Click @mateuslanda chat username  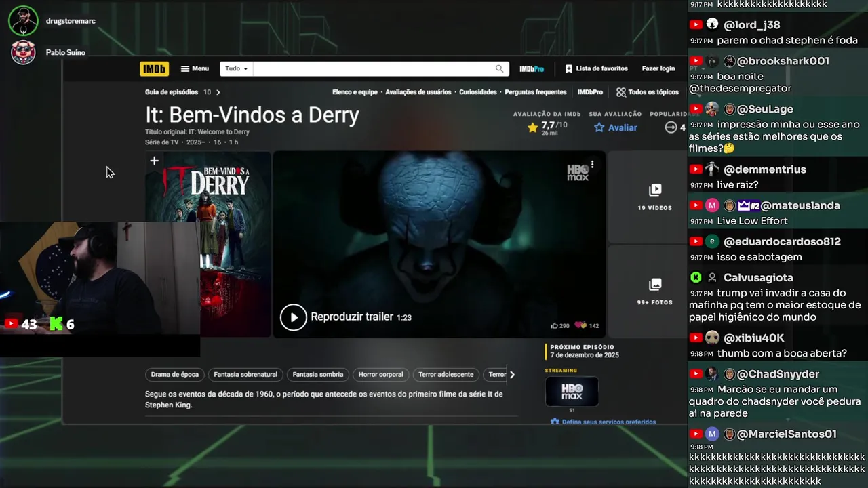coord(800,205)
